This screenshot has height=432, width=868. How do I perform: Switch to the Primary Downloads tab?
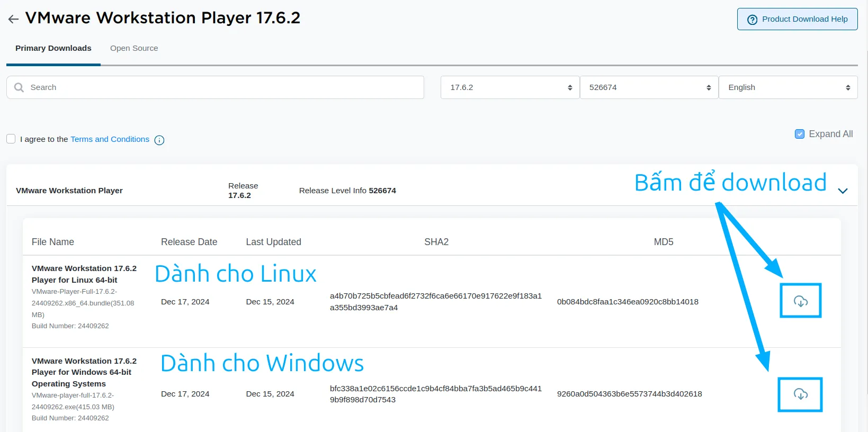coord(53,48)
